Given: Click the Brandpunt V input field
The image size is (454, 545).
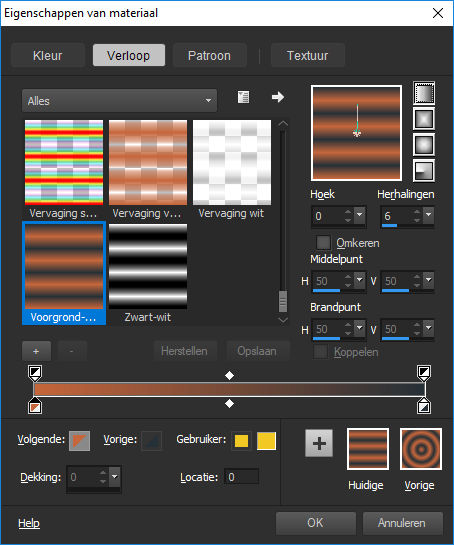Looking at the screenshot, I should 397,329.
